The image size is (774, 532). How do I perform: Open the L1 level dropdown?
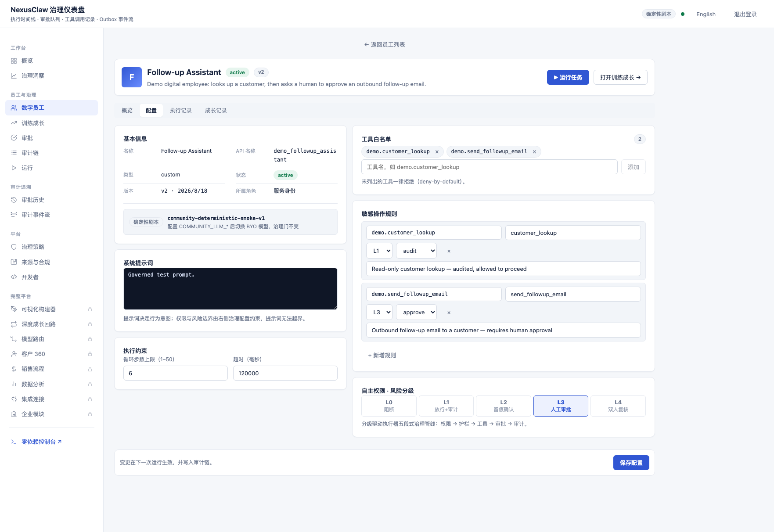coord(379,251)
